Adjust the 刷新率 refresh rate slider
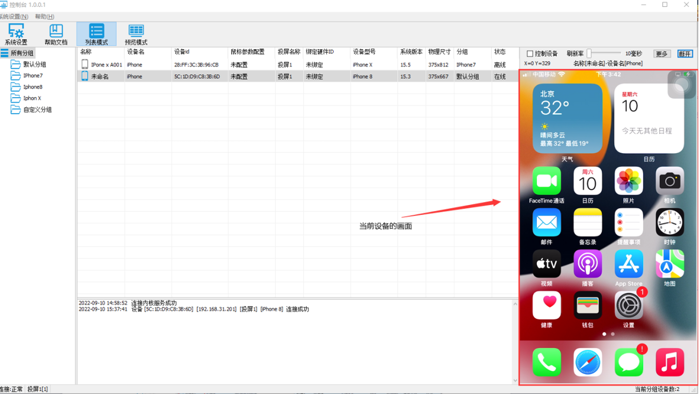Screen dimensions: 699x394 (x=589, y=53)
